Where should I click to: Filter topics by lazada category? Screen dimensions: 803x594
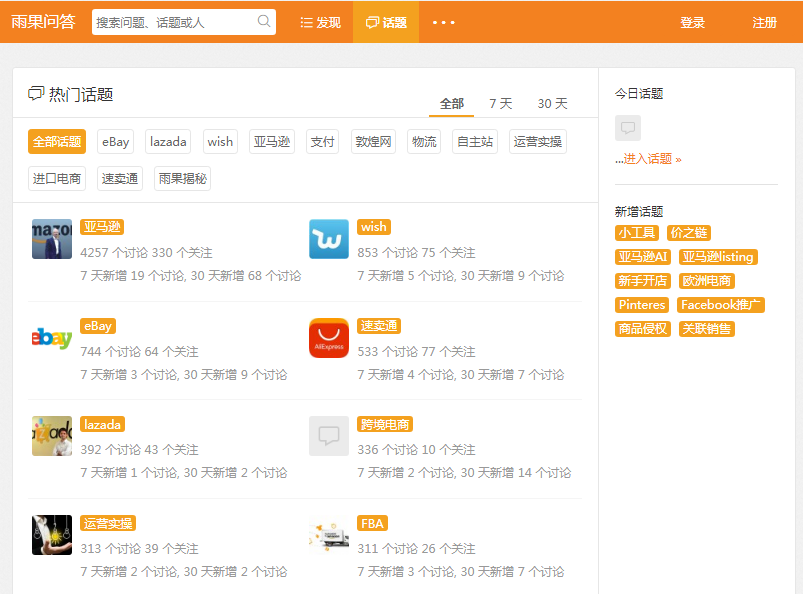168,142
